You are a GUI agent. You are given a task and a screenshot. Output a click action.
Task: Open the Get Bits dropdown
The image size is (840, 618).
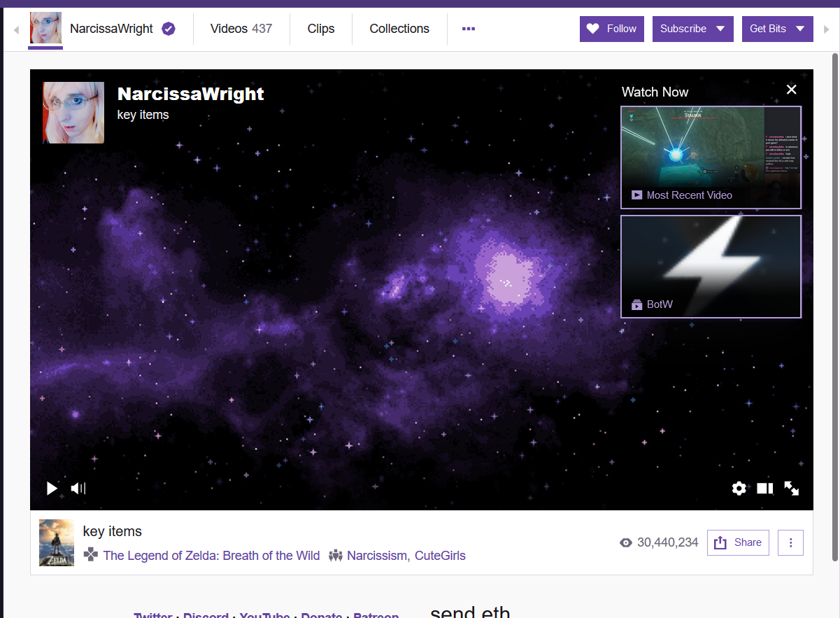pyautogui.click(x=778, y=29)
